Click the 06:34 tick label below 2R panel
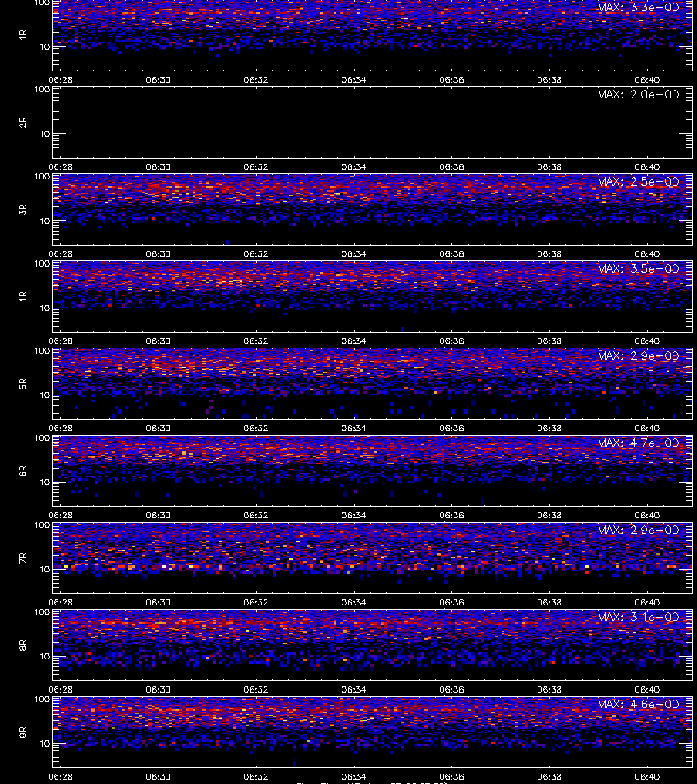 [354, 166]
